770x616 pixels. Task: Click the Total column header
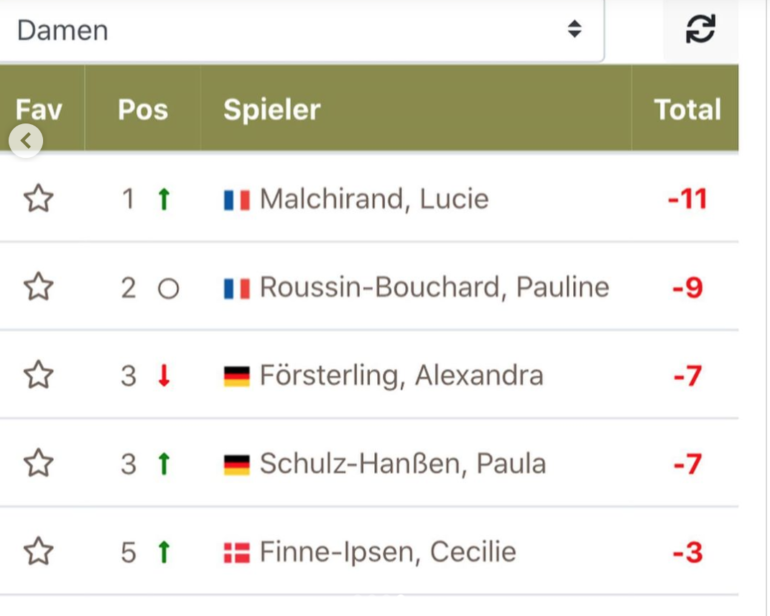(688, 109)
